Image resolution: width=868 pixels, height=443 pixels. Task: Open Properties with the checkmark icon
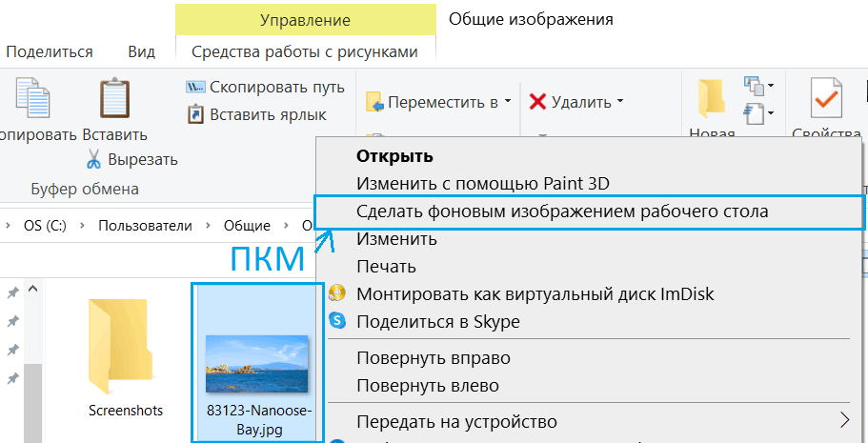click(825, 99)
